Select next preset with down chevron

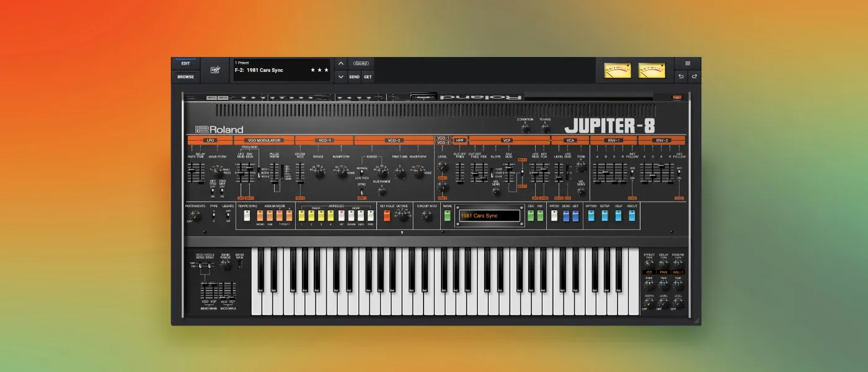click(x=340, y=77)
